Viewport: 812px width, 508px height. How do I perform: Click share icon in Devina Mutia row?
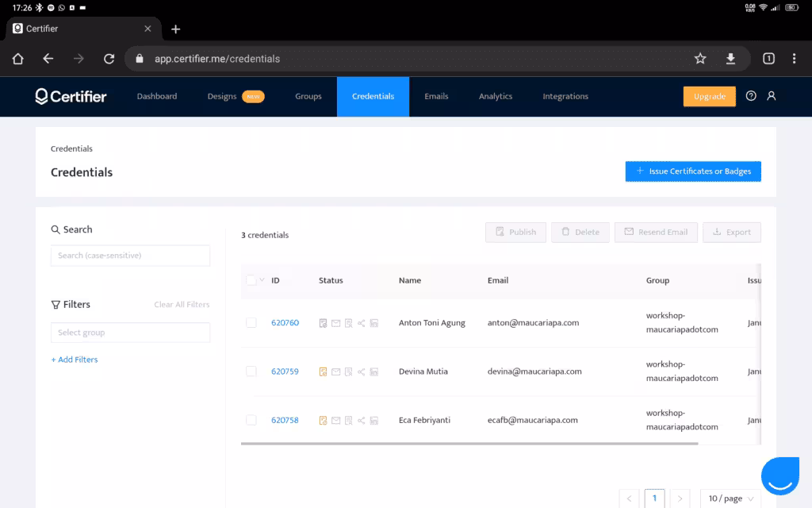(x=362, y=371)
